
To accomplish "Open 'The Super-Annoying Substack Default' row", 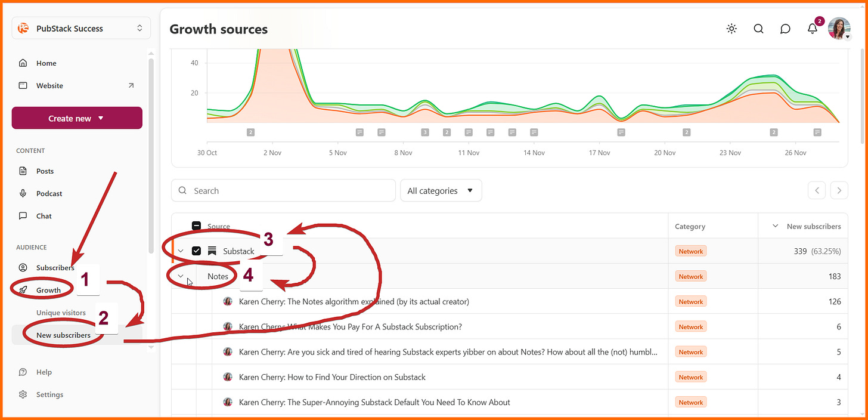I will point(374,402).
